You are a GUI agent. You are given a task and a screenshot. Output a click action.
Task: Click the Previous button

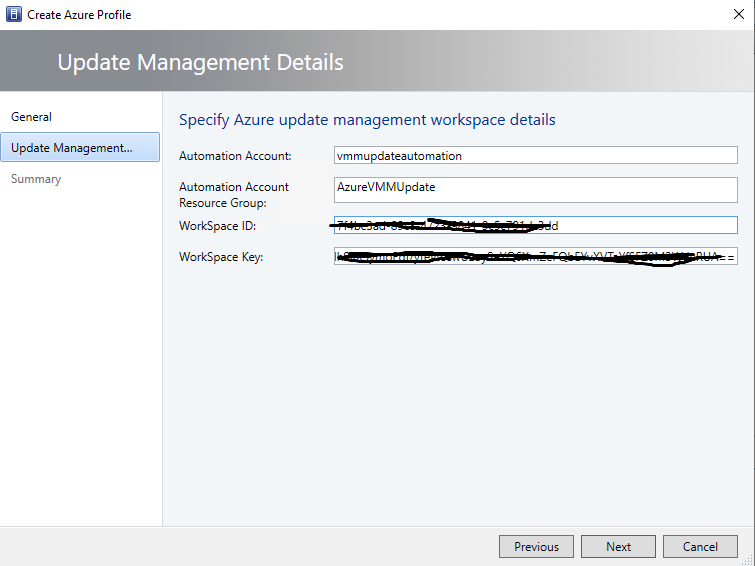(536, 547)
